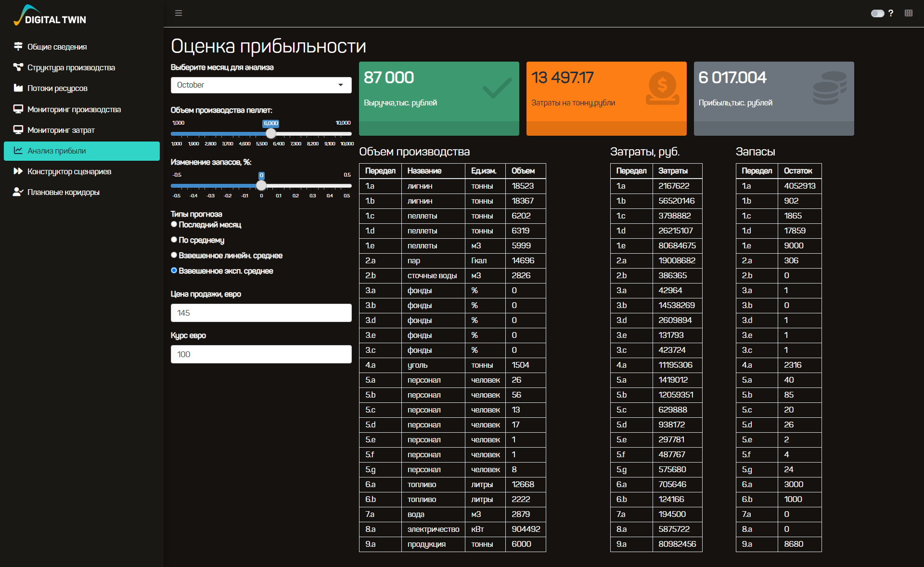
Task: Toggle the dark mode switch at top right
Action: coord(877,13)
